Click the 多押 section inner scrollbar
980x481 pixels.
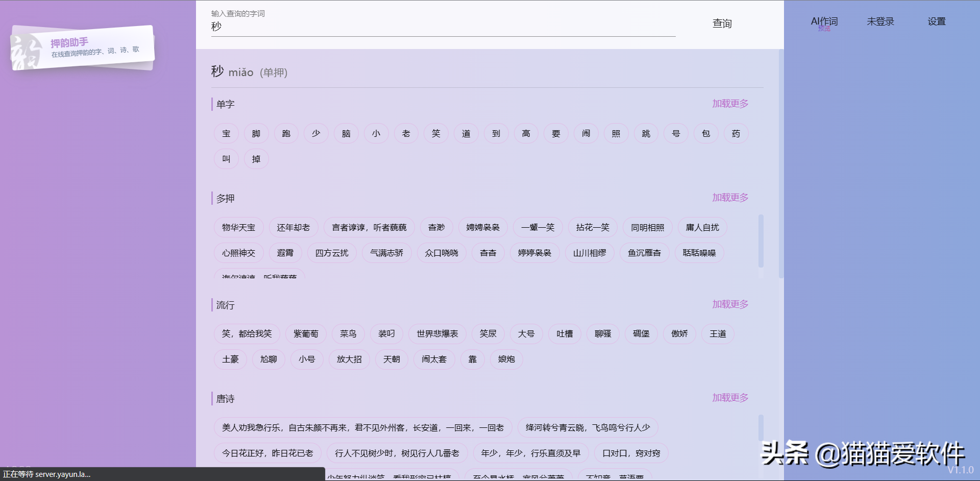761,241
